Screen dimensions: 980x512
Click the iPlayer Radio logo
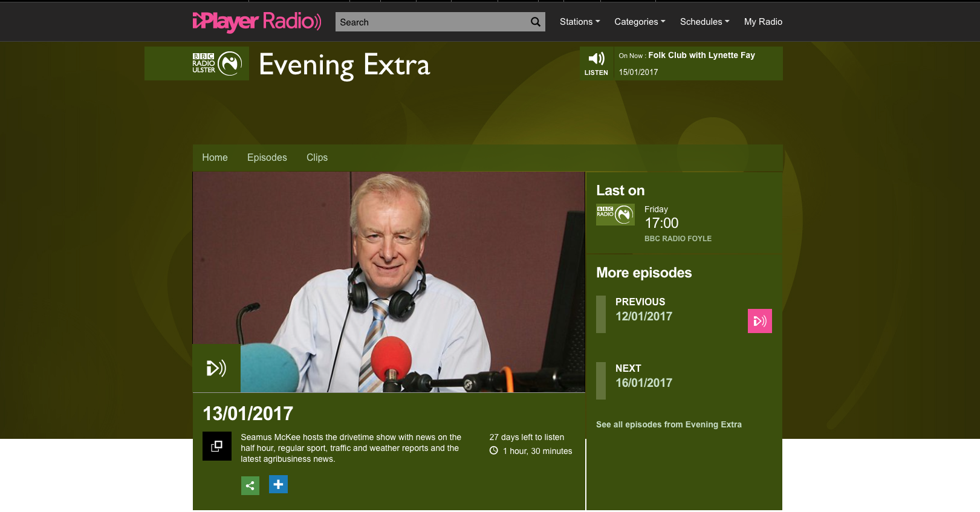(x=257, y=22)
